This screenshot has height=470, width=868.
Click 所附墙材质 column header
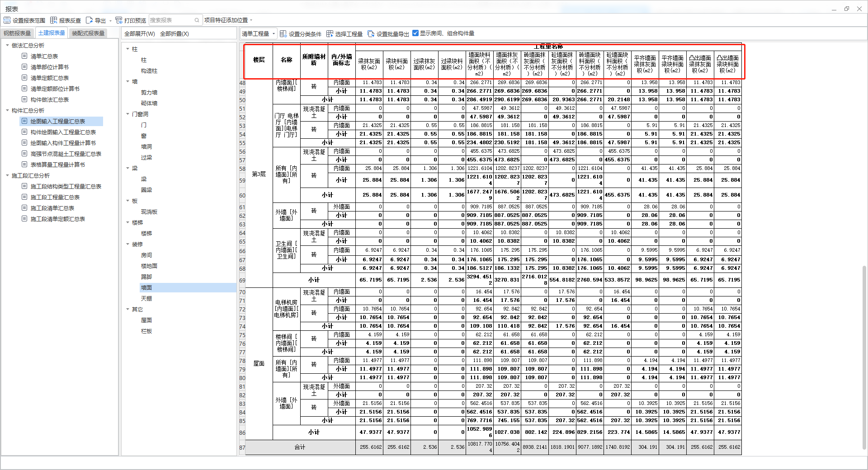click(x=314, y=60)
